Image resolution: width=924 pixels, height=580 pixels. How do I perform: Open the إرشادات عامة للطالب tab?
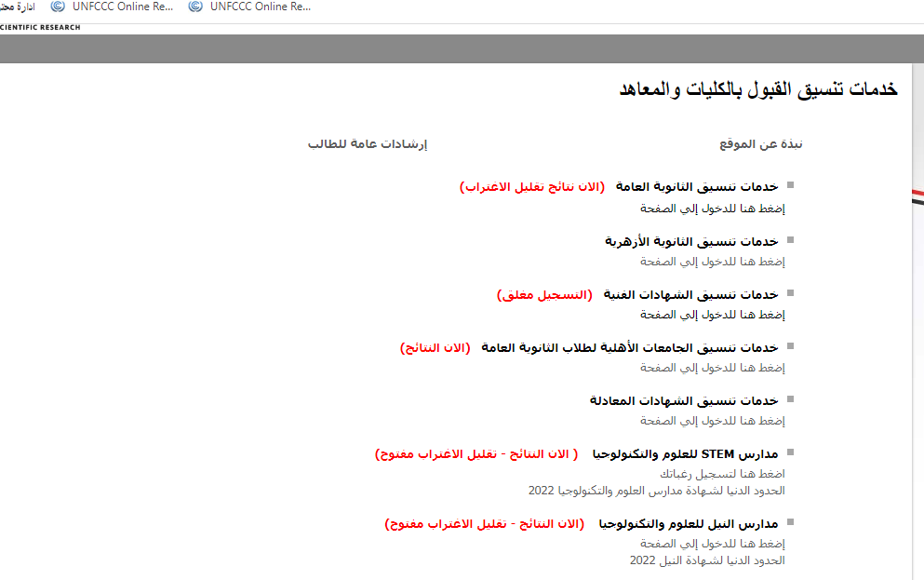coord(367,144)
